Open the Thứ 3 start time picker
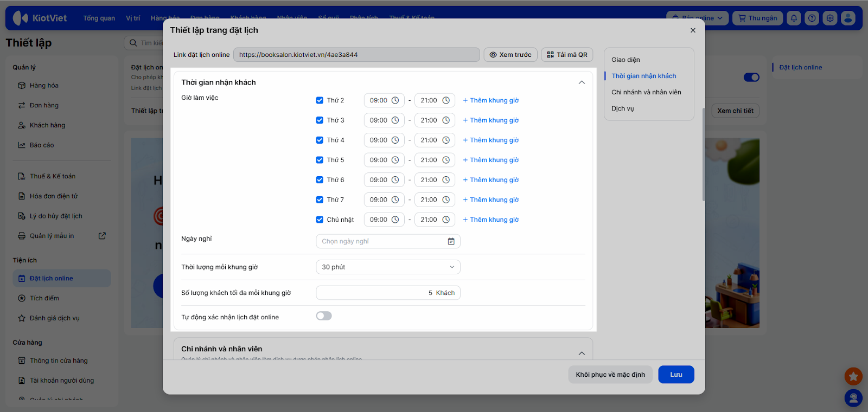 (384, 120)
